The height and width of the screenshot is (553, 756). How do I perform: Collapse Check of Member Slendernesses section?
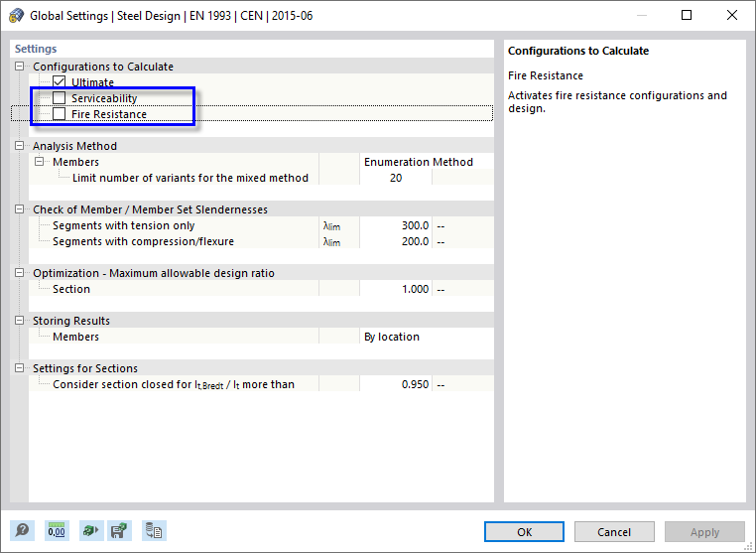(19, 209)
